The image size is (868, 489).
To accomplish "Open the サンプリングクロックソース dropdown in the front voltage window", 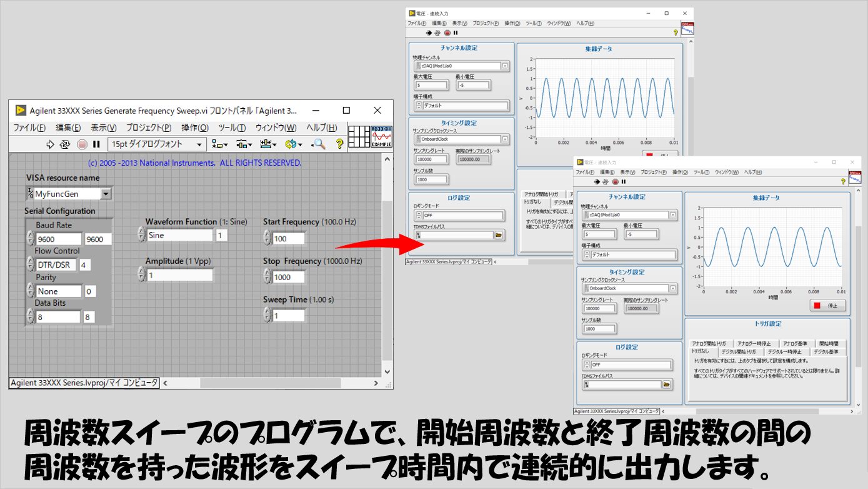I will [672, 288].
